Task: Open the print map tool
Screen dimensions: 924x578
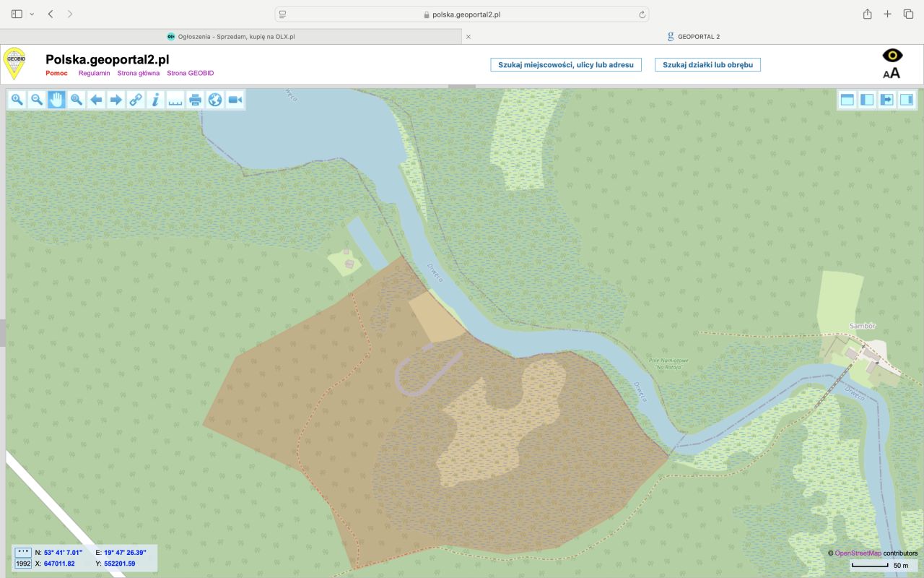Action: pos(195,100)
